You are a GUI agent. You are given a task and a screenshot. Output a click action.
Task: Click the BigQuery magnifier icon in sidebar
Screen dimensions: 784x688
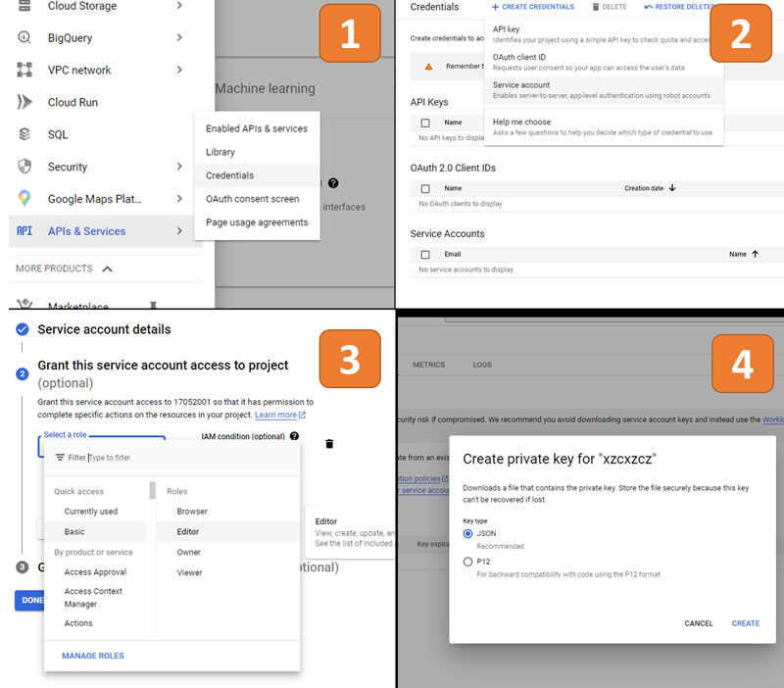point(24,38)
